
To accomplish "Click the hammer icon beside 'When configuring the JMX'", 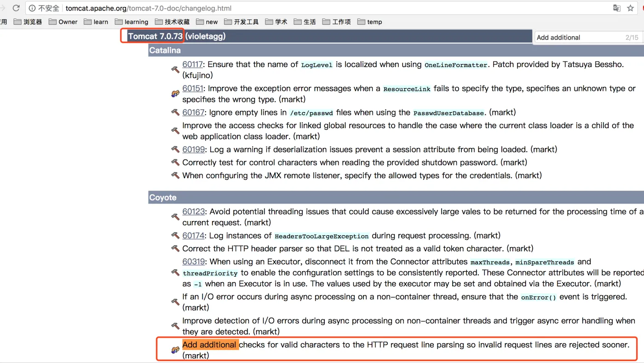I will pos(175,175).
